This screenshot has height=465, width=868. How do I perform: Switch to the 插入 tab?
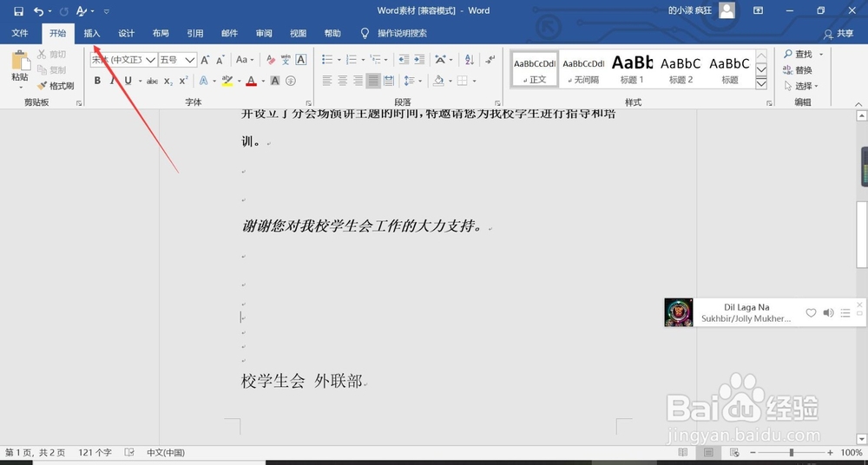[x=92, y=33]
